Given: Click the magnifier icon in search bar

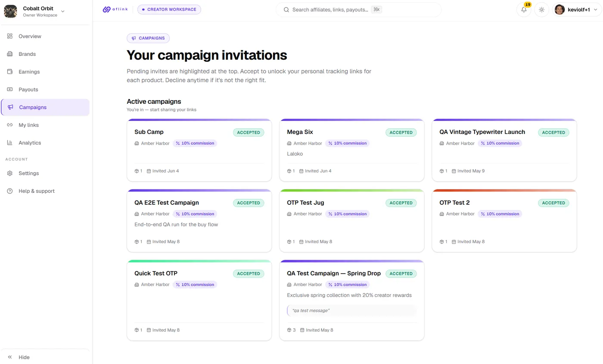Looking at the screenshot, I should click(286, 9).
